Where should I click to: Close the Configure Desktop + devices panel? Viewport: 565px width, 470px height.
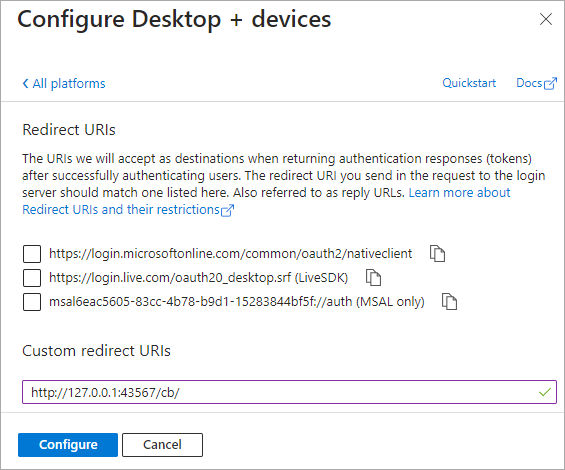click(546, 19)
